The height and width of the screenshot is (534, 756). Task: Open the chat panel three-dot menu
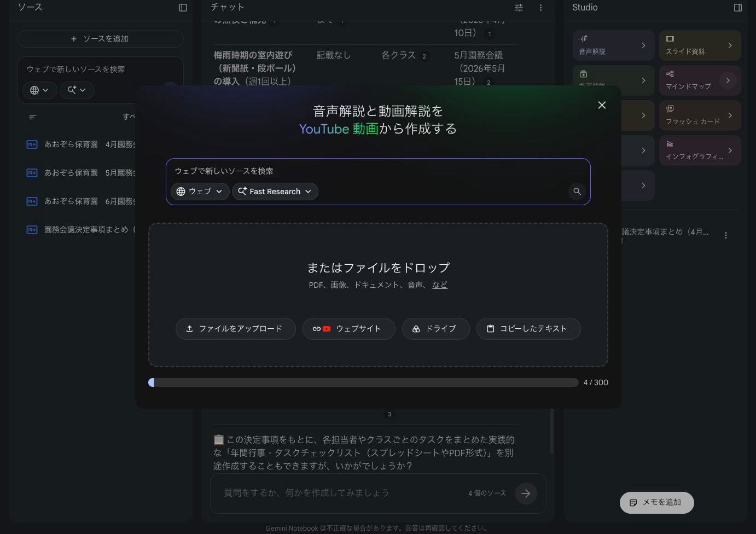click(x=540, y=8)
